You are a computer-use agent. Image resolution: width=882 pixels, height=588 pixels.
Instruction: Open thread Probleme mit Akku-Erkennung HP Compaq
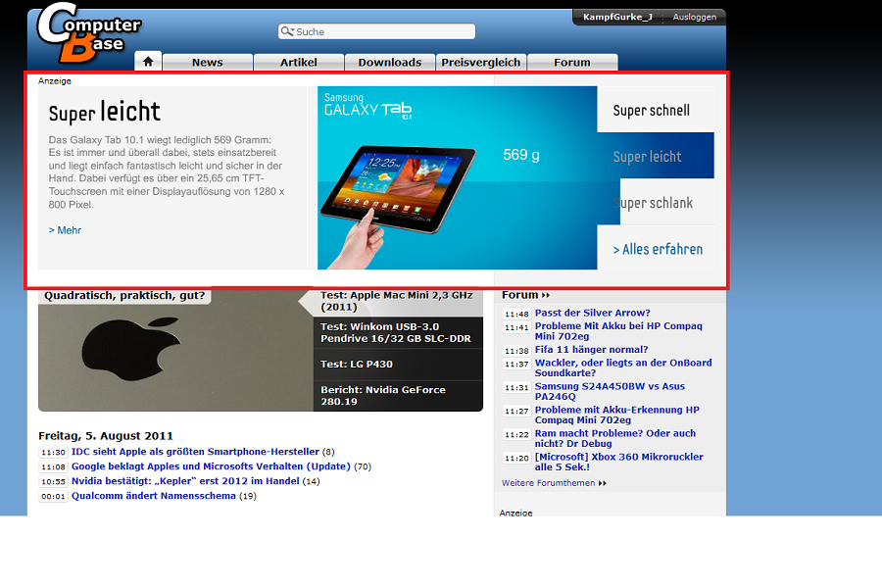pos(617,415)
